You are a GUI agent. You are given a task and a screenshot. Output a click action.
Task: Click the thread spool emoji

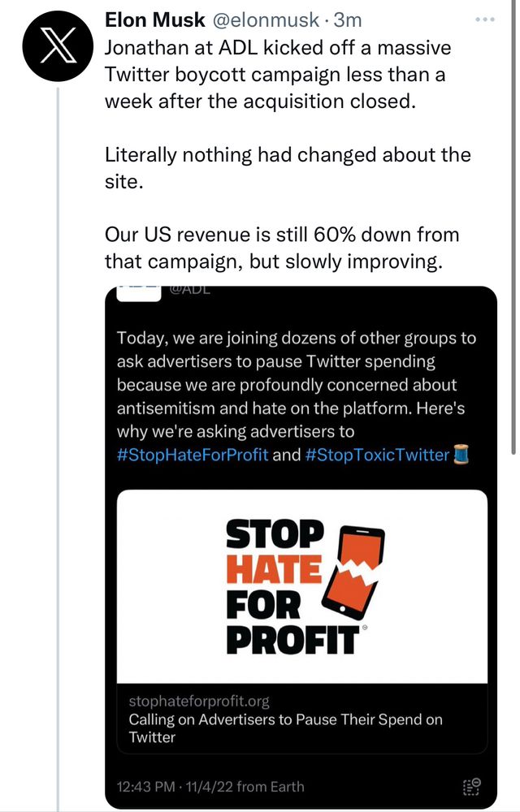461,455
